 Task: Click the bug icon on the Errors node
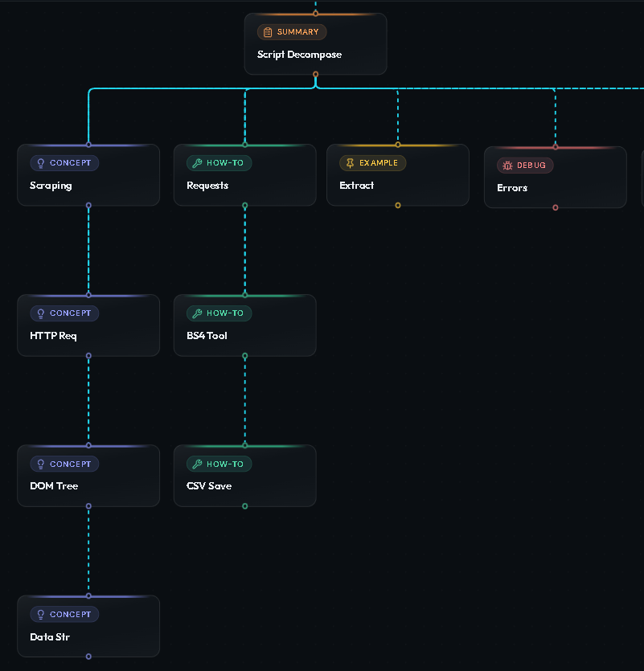pos(507,166)
